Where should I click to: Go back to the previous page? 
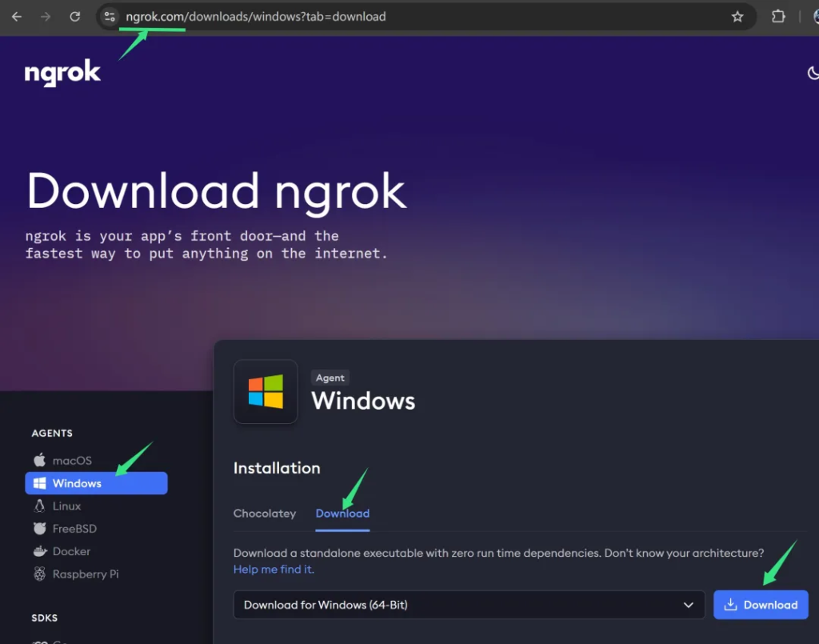click(x=17, y=17)
